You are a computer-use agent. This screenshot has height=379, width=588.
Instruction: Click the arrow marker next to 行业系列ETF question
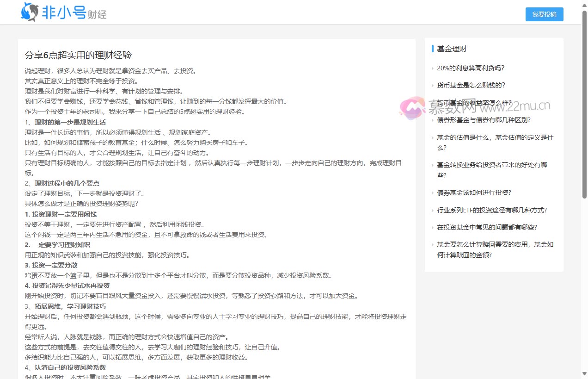432,210
